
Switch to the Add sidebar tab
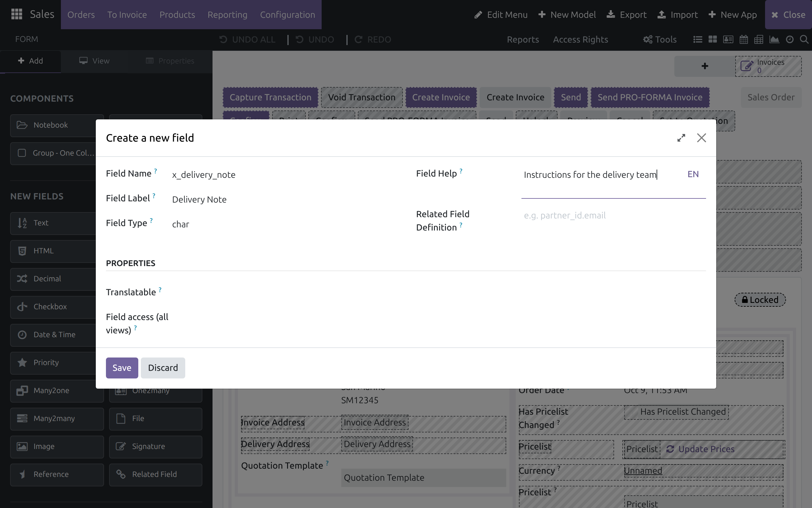pyautogui.click(x=30, y=61)
